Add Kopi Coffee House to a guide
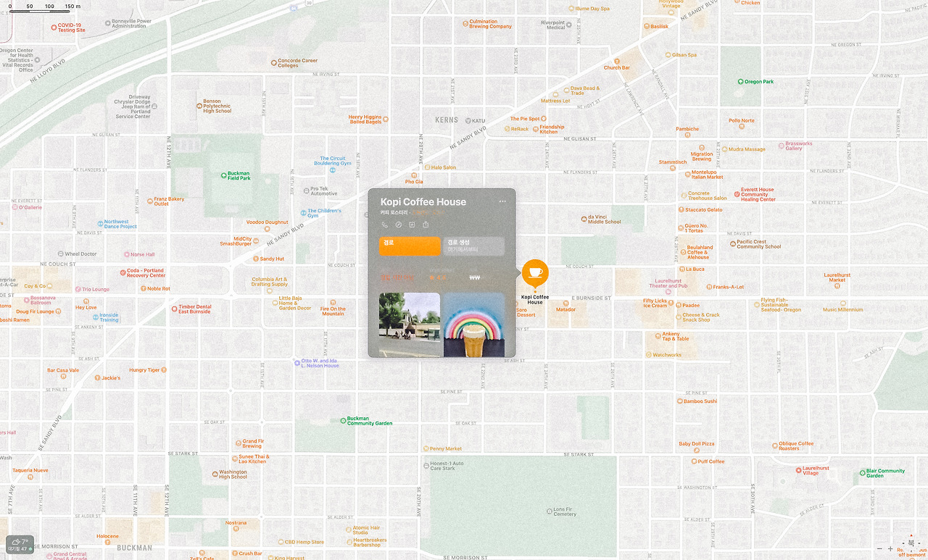This screenshot has height=560, width=928. point(412,225)
